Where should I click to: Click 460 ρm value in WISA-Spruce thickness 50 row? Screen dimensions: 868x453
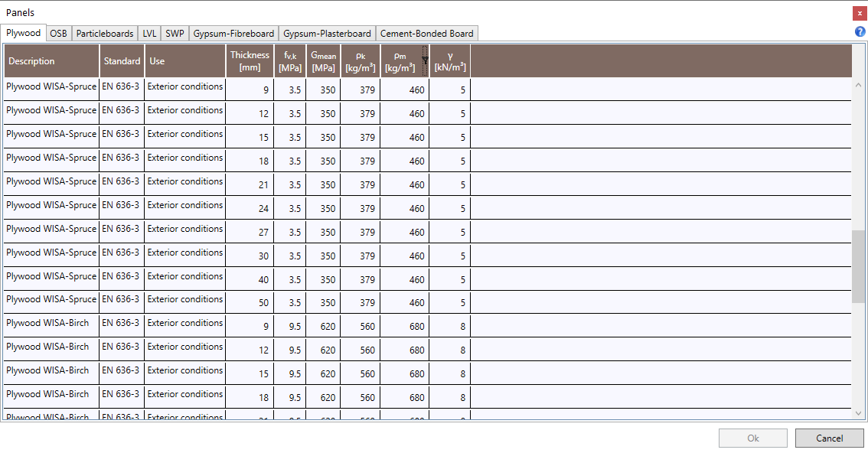coord(417,303)
